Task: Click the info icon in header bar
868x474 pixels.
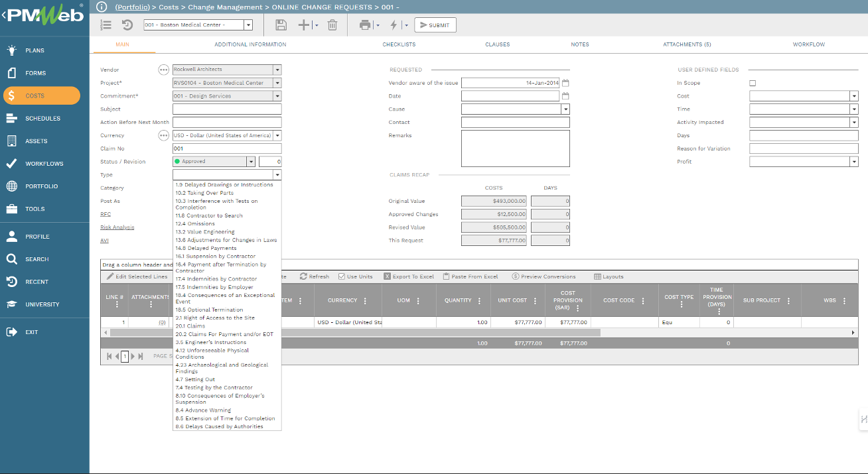Action: point(102,7)
